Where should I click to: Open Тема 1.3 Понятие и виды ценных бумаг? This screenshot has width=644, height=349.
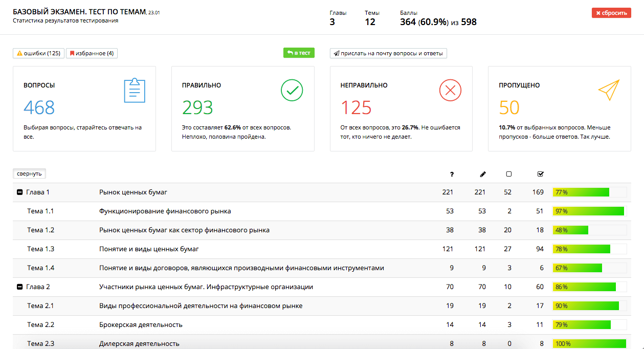(x=148, y=249)
